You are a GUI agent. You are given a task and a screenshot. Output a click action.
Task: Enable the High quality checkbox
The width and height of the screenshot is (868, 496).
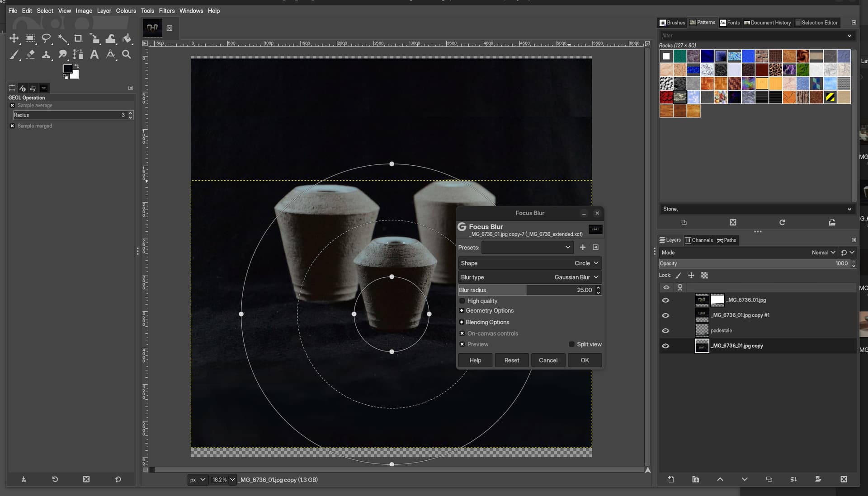tap(462, 301)
